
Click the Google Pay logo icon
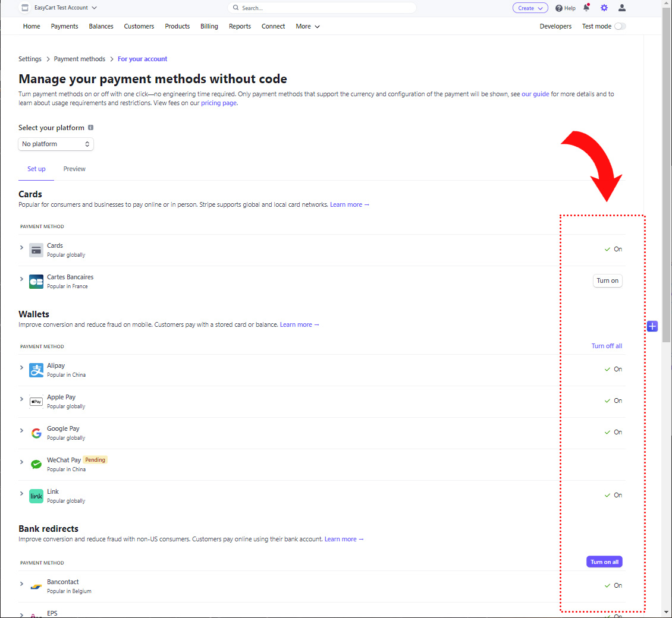pyautogui.click(x=36, y=433)
